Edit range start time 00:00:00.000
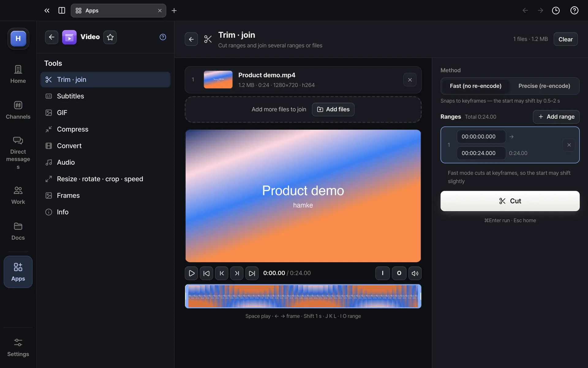This screenshot has width=588, height=368. (x=481, y=137)
